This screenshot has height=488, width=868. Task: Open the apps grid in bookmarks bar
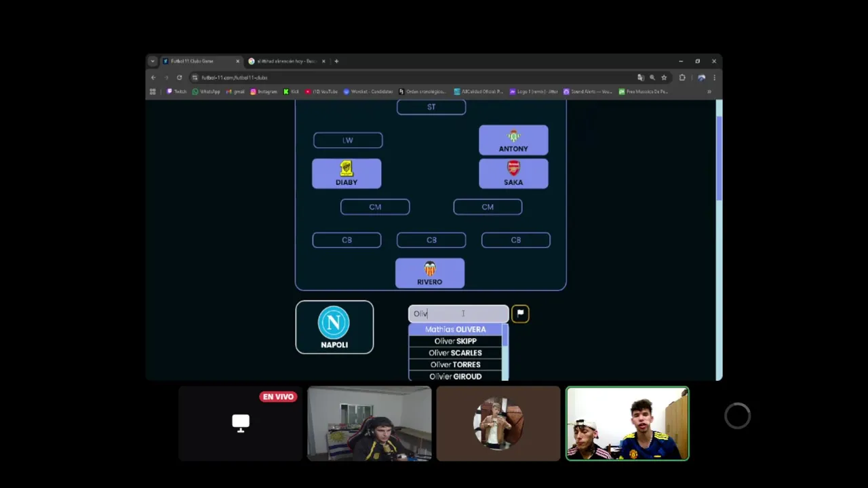tap(153, 91)
